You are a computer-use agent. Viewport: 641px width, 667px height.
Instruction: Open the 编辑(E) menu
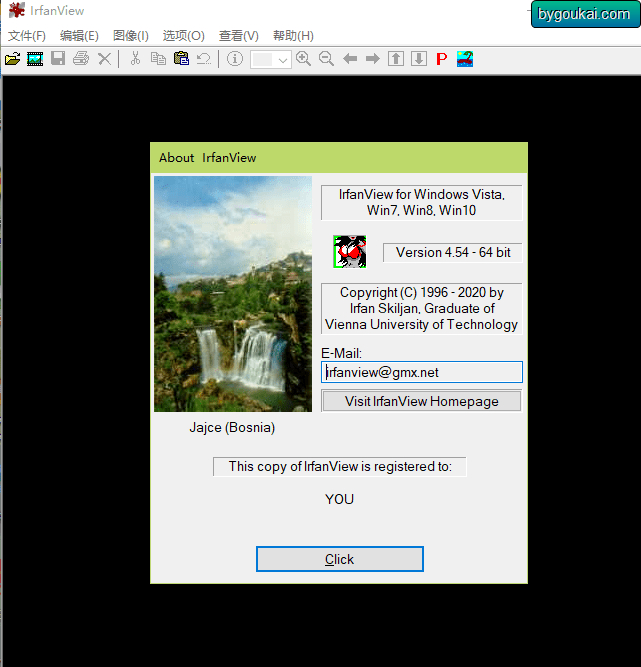[79, 36]
